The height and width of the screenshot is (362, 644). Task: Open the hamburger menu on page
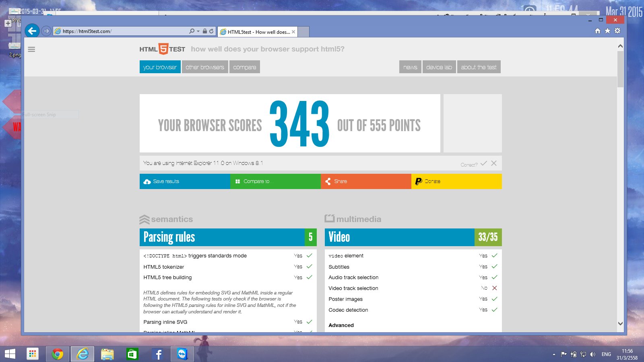point(31,49)
